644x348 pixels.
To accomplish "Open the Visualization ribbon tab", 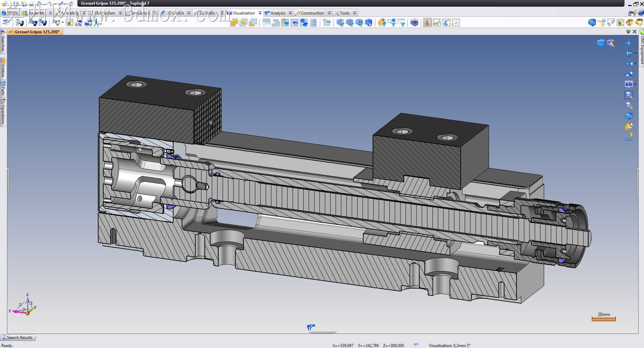I will (x=243, y=13).
